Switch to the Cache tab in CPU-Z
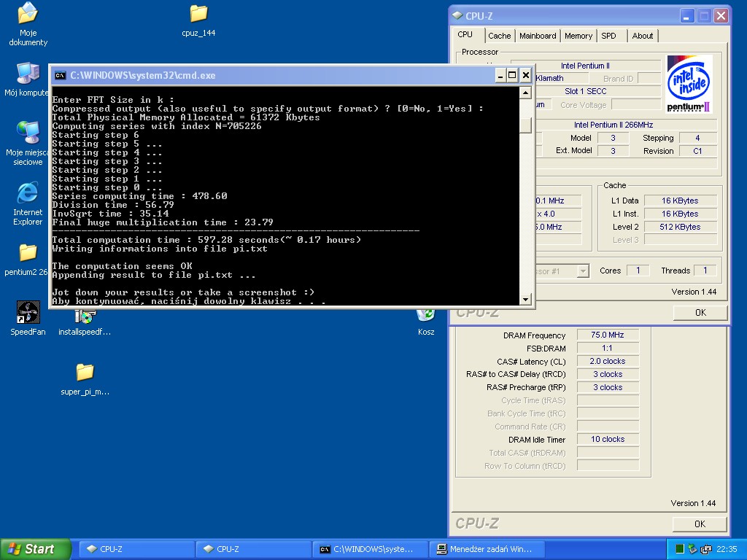The width and height of the screenshot is (747, 560). tap(499, 36)
